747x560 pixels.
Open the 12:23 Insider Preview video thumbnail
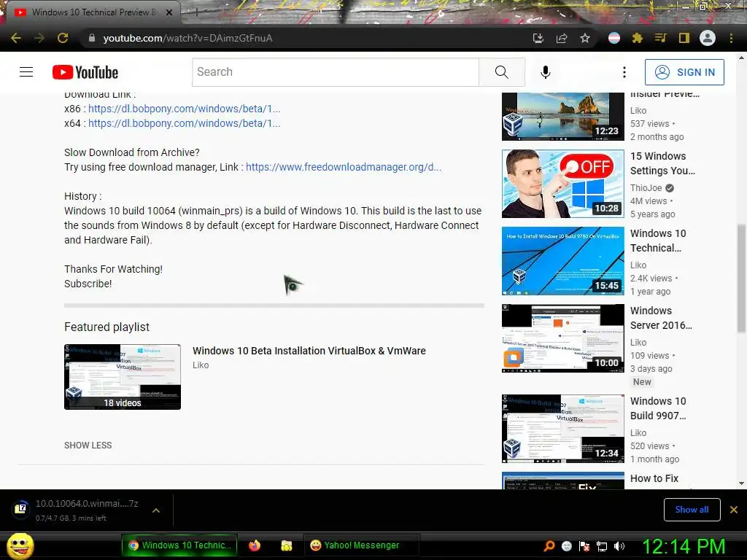(x=562, y=116)
